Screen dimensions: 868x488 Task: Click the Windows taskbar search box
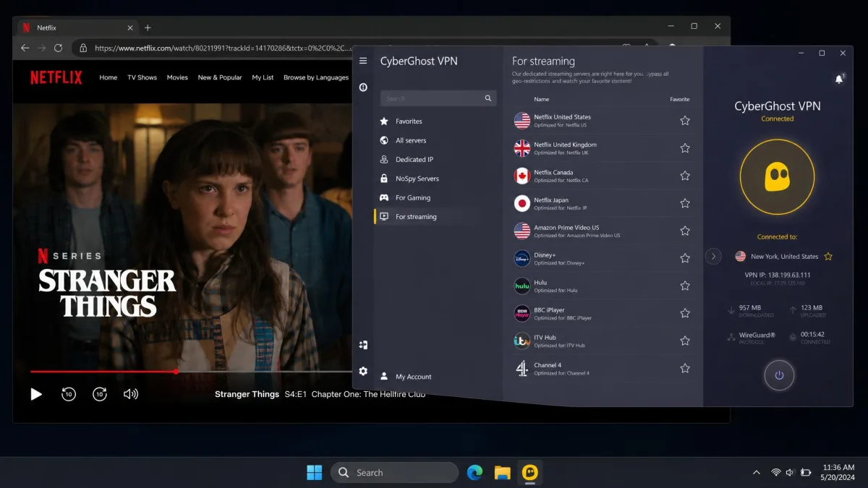coord(395,473)
